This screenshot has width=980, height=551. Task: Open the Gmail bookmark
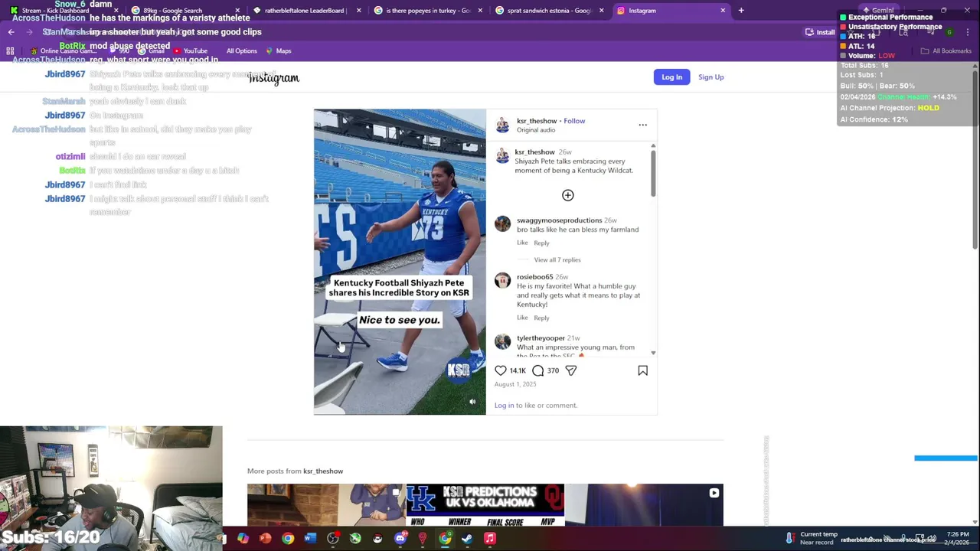pos(152,51)
